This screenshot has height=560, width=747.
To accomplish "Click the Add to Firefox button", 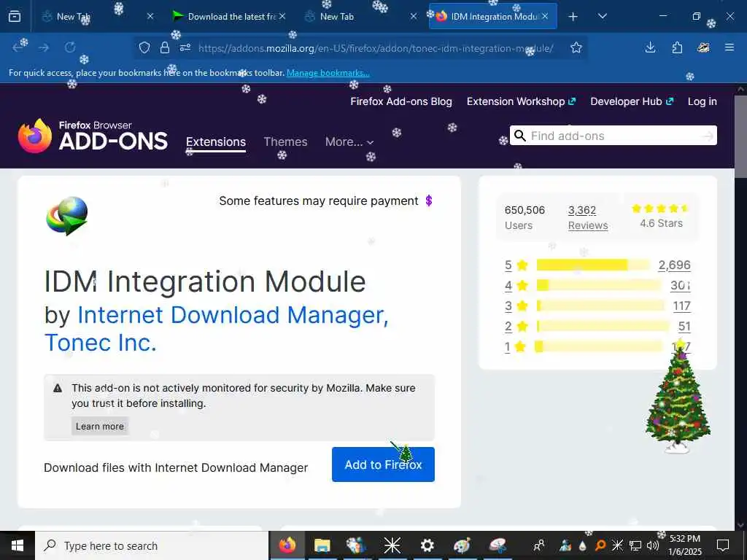I will pyautogui.click(x=383, y=464).
